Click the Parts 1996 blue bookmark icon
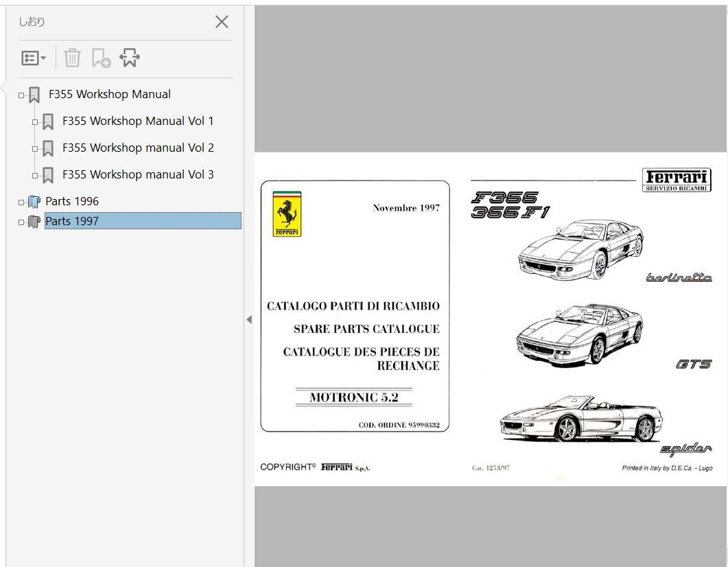Viewport: 728px width, 567px height. click(34, 202)
